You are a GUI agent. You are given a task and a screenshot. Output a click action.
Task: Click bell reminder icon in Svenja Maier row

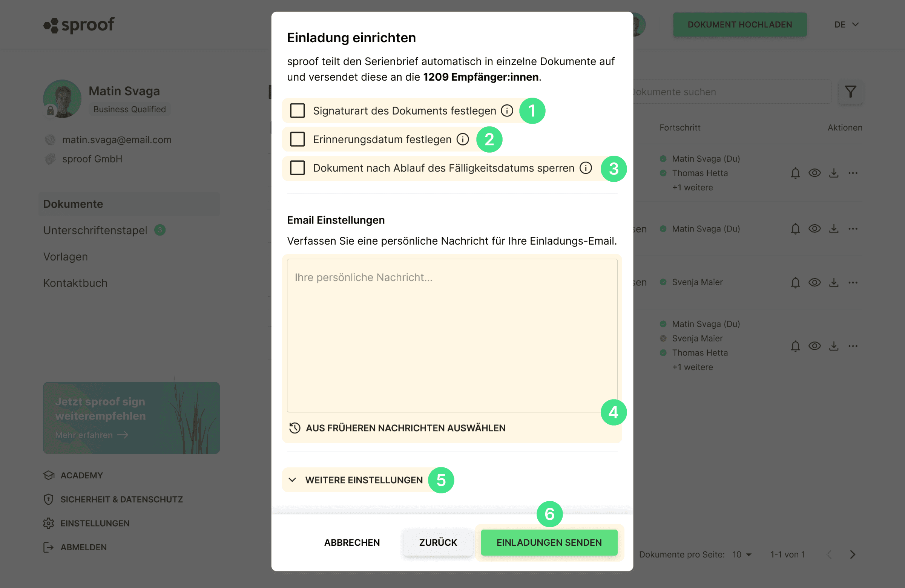point(795,282)
